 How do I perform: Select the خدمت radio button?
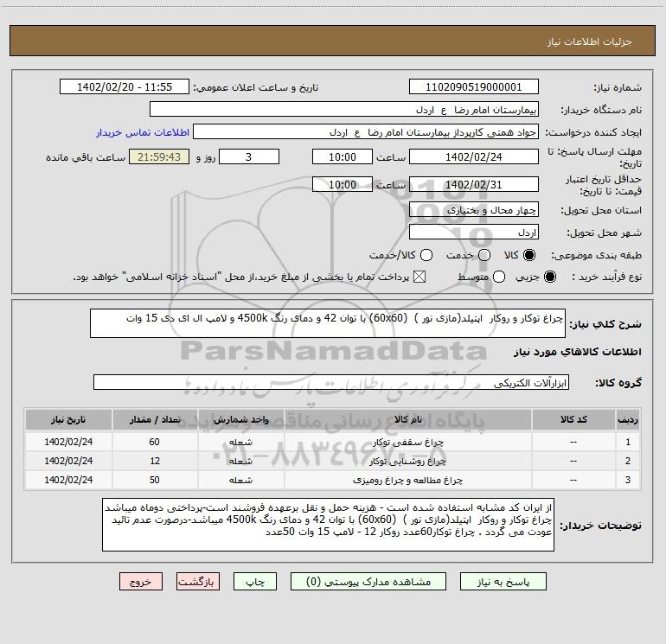point(484,255)
